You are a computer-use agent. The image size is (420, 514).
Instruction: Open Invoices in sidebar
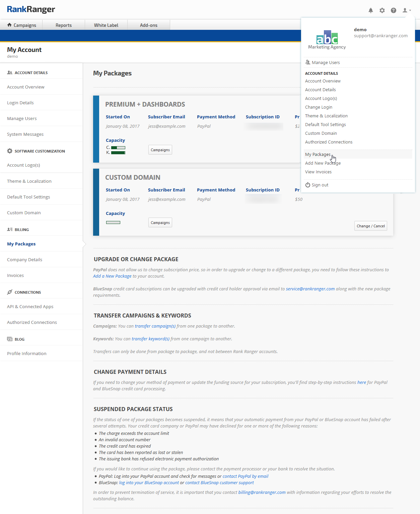click(15, 276)
